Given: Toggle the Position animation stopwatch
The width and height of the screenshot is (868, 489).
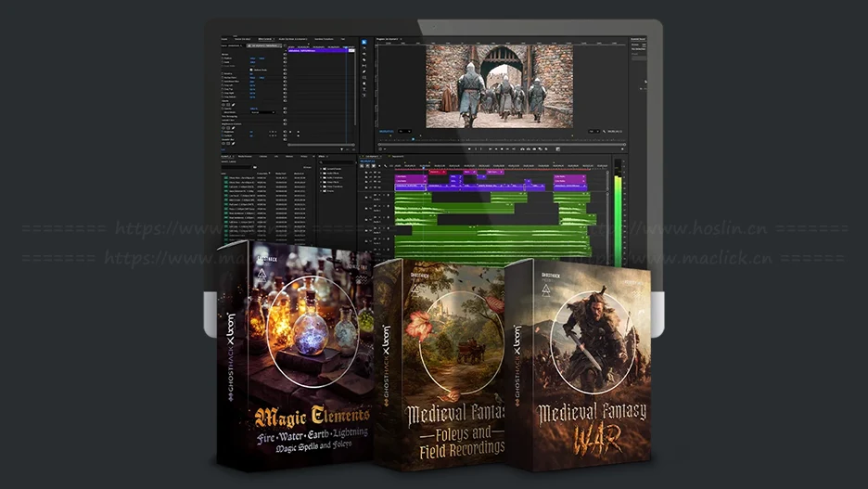Looking at the screenshot, I should pos(223,58).
